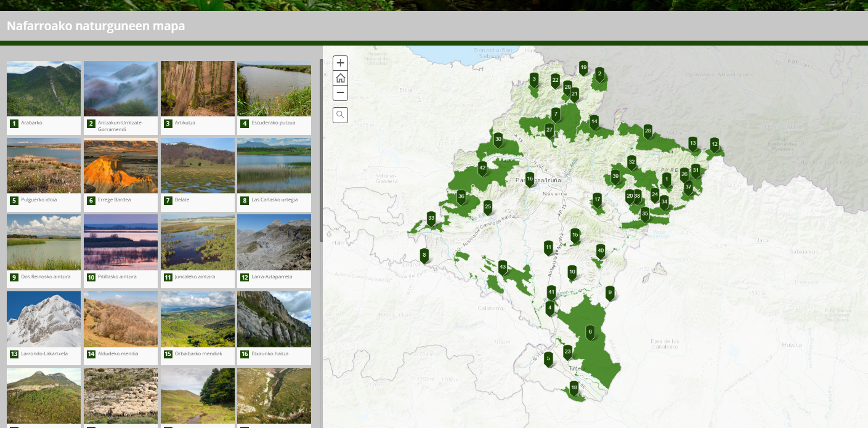Select map marker number 10
The image size is (868, 428).
coord(572,272)
